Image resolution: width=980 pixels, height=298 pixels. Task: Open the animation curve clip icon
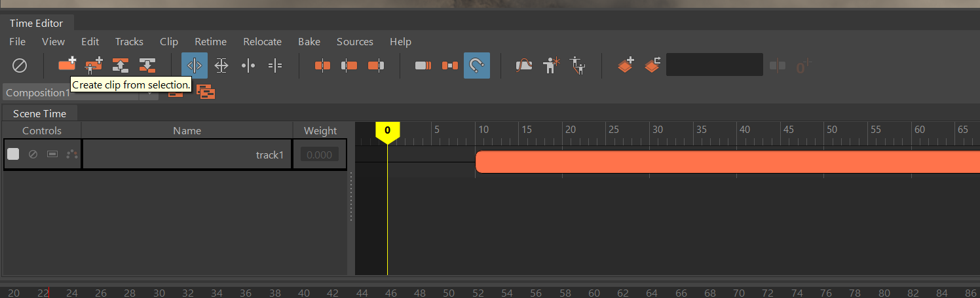tap(525, 65)
